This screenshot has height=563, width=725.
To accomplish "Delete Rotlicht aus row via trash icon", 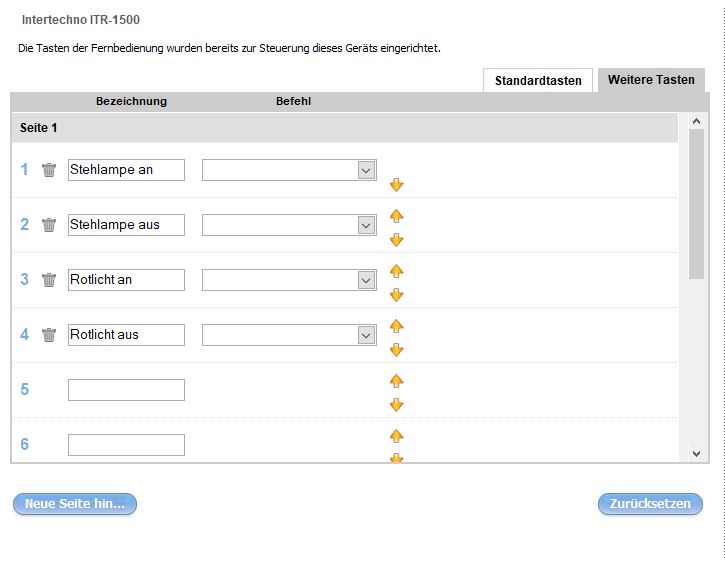I will [49, 335].
